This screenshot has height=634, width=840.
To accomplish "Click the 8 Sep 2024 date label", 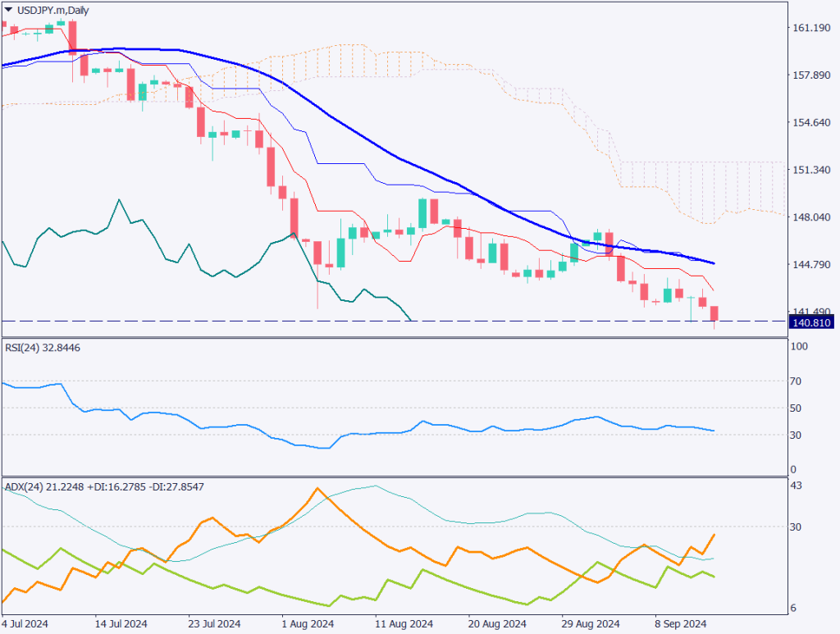I will coord(681,624).
